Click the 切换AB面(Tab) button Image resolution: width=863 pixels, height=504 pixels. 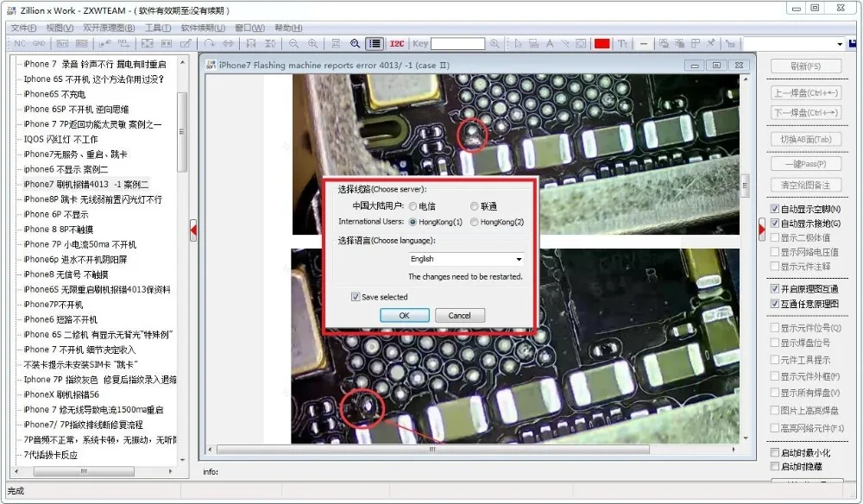point(806,139)
